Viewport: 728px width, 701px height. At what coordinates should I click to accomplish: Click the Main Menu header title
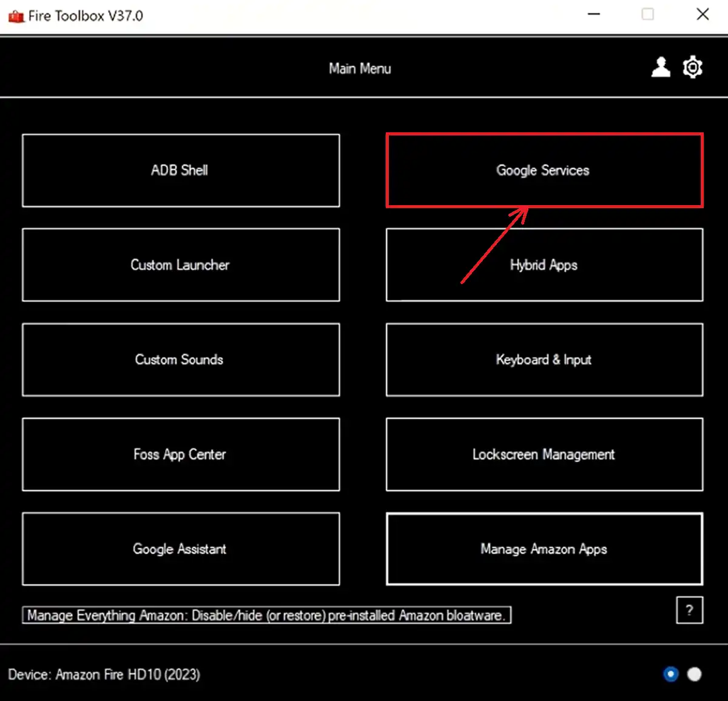[x=360, y=69]
